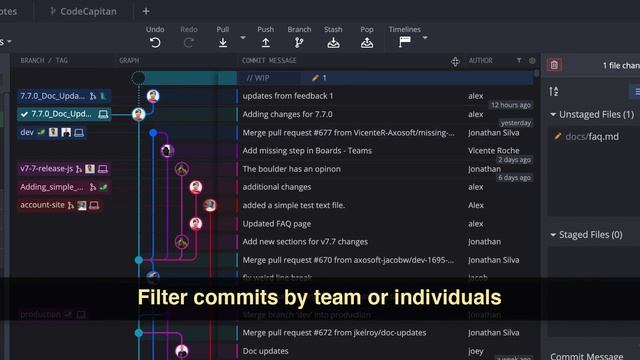
Task: Select the dev branch label
Action: coord(51,132)
